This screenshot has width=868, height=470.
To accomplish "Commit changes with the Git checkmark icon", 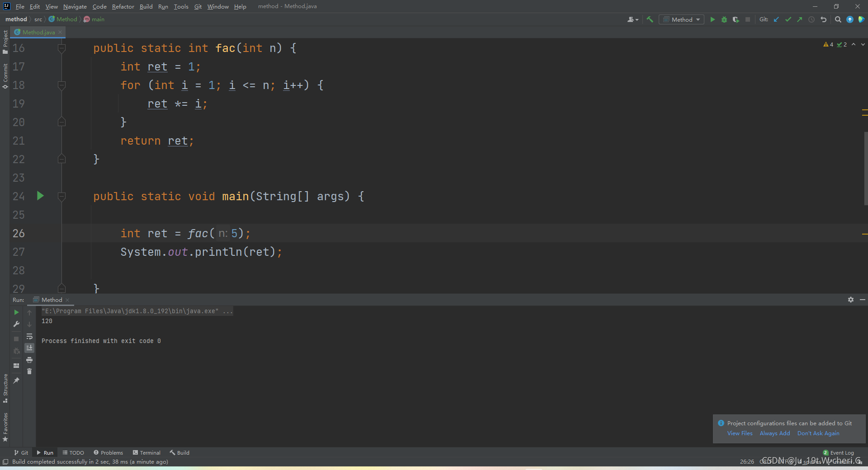I will pyautogui.click(x=788, y=19).
